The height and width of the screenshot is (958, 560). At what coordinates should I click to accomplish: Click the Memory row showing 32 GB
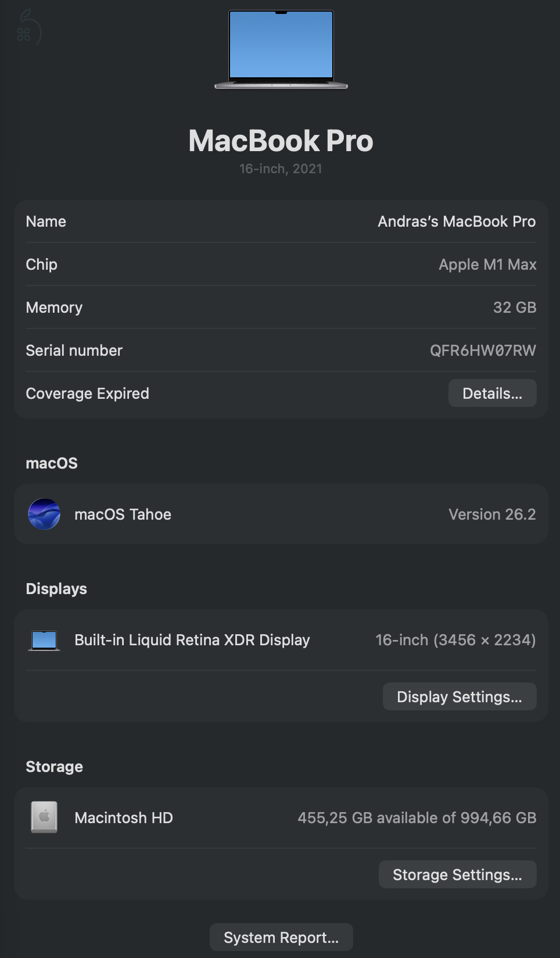tap(281, 308)
